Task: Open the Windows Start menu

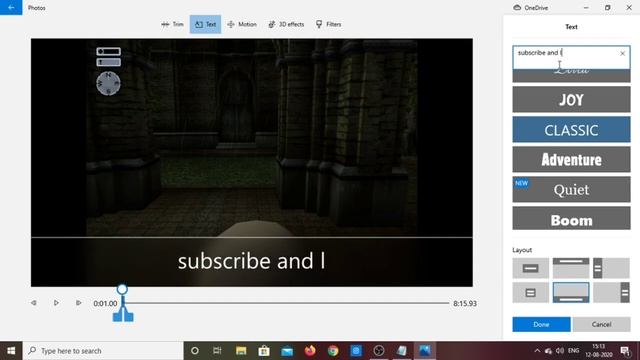Action: [x=11, y=351]
